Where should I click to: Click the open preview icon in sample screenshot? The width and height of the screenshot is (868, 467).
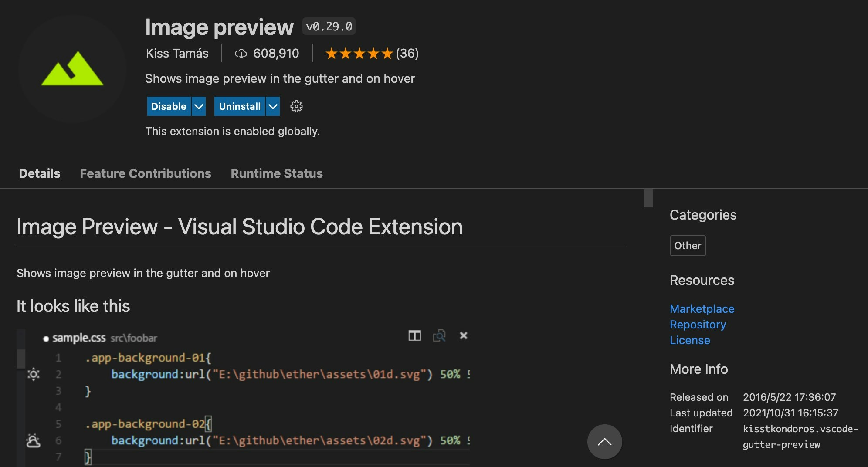439,335
